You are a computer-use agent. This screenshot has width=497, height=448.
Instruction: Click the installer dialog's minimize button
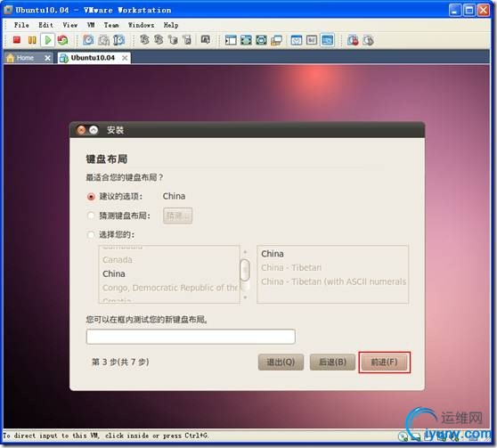pos(94,130)
